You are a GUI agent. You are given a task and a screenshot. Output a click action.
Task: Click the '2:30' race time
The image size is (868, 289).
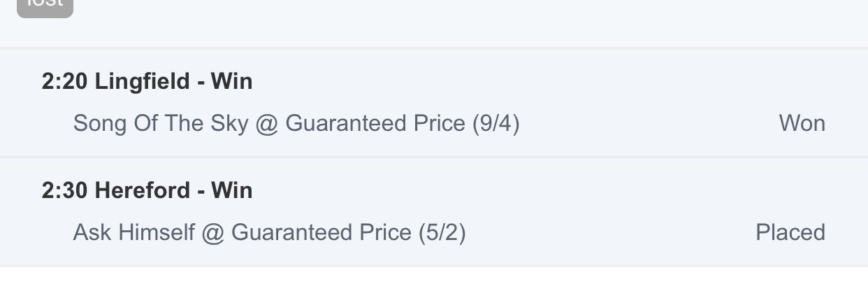[x=65, y=190]
